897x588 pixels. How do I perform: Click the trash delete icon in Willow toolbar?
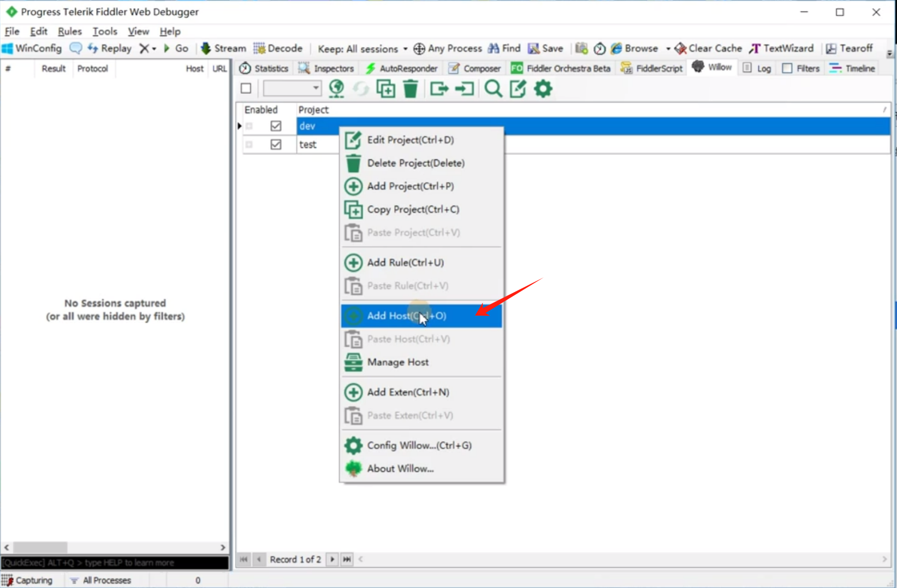(x=410, y=88)
